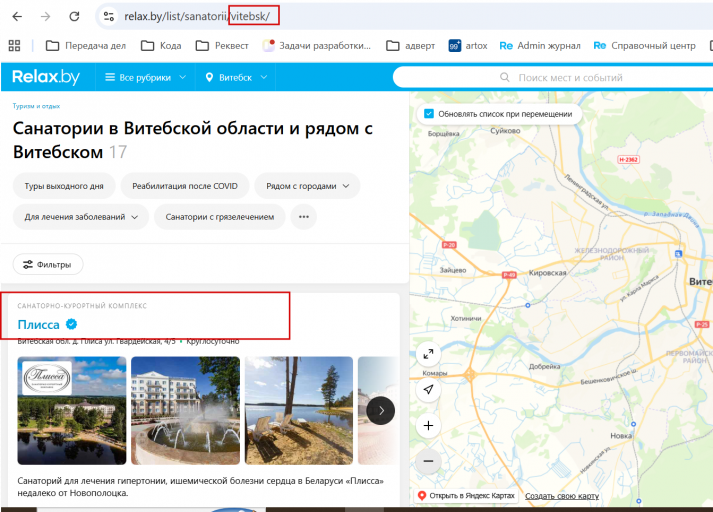
Task: Open the Кода bookmark folder
Action: tap(161, 45)
